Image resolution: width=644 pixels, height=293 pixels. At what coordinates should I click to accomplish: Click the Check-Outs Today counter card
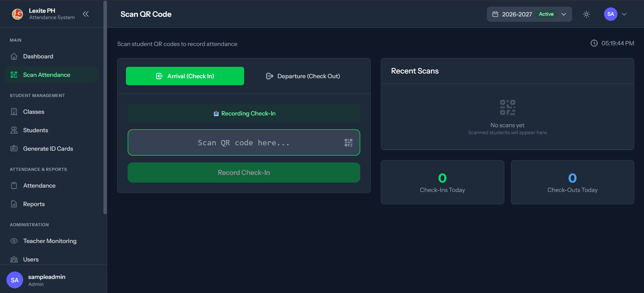(572, 182)
